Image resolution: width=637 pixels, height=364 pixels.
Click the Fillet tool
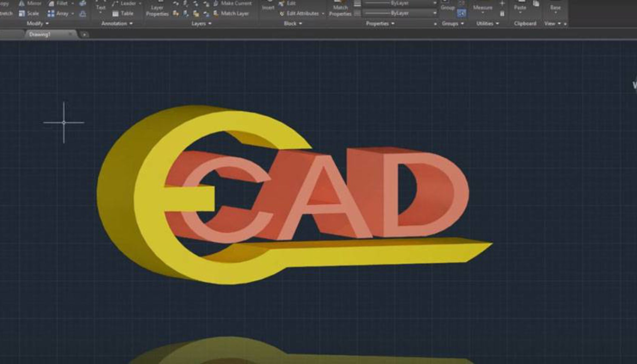[x=51, y=4]
